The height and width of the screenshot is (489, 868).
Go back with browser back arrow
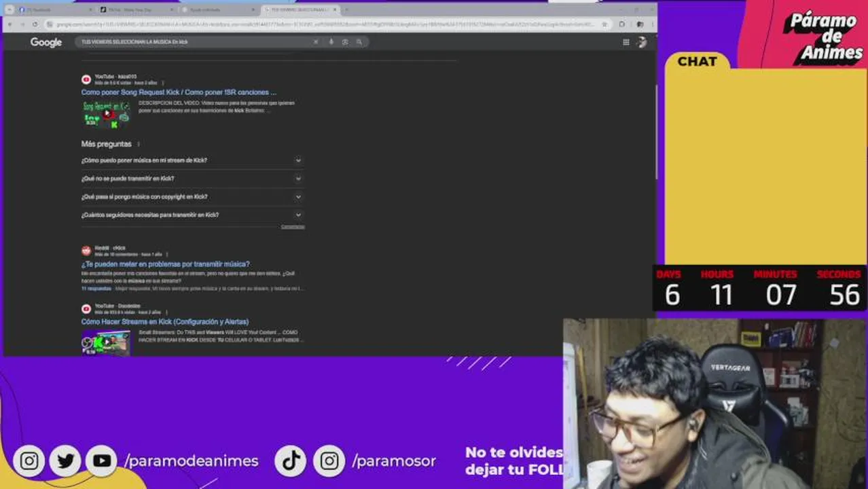(x=10, y=24)
